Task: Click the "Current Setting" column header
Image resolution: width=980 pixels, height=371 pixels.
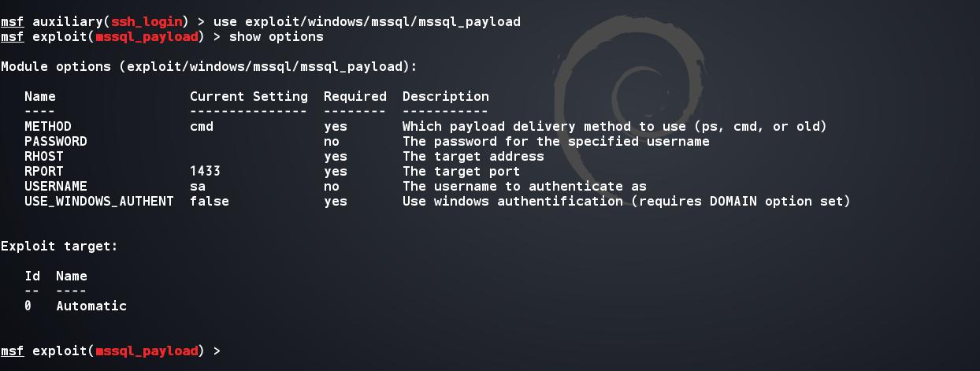Action: click(248, 97)
